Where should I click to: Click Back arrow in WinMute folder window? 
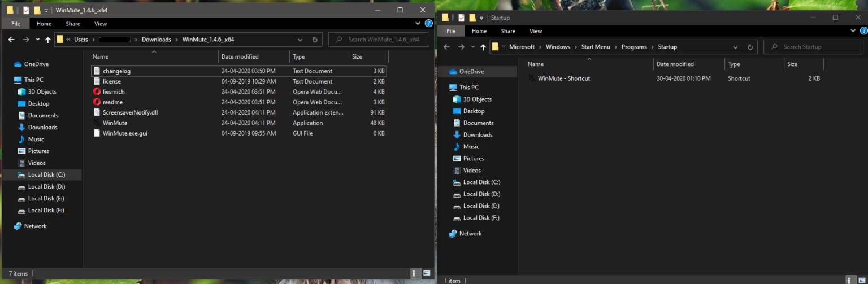pyautogui.click(x=11, y=40)
